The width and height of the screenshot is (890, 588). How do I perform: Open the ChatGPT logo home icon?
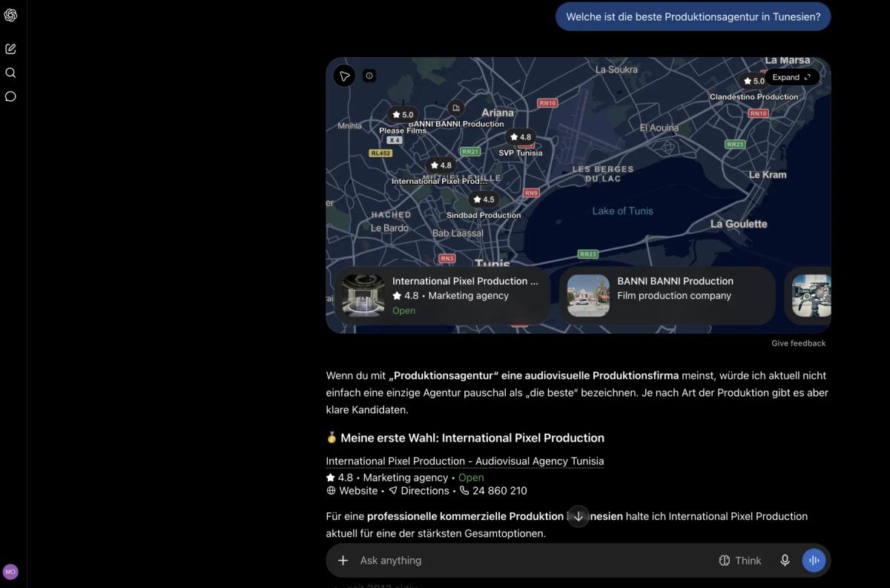pyautogui.click(x=10, y=16)
